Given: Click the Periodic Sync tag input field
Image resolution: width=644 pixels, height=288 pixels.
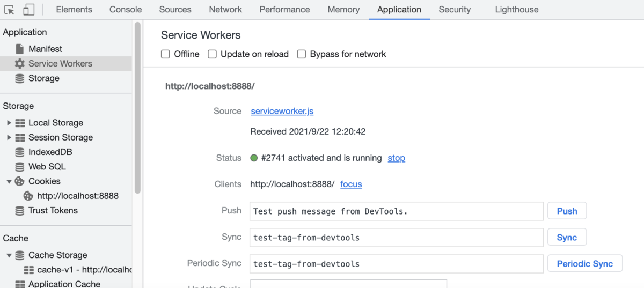Looking at the screenshot, I should click(x=397, y=264).
